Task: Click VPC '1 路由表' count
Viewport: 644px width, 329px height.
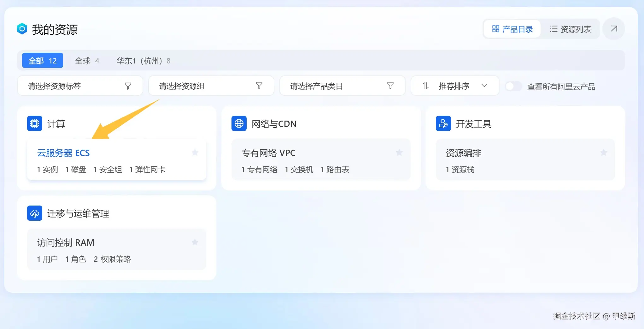Action: [335, 170]
